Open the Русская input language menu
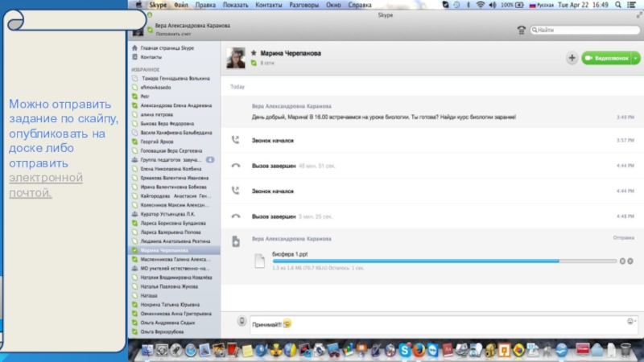Viewport: 644px width, 362px height. point(543,5)
